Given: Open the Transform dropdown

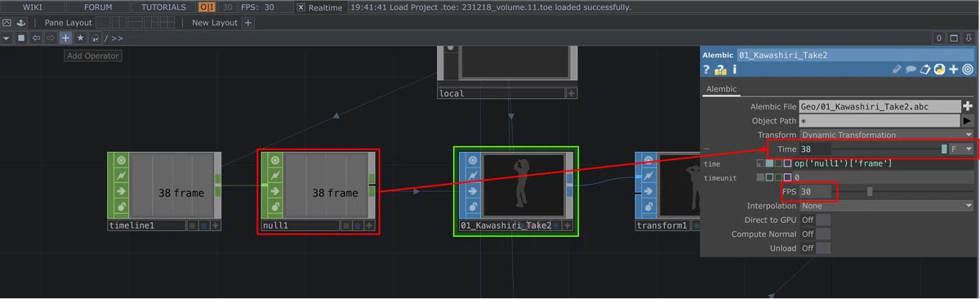Looking at the screenshot, I should coord(886,135).
